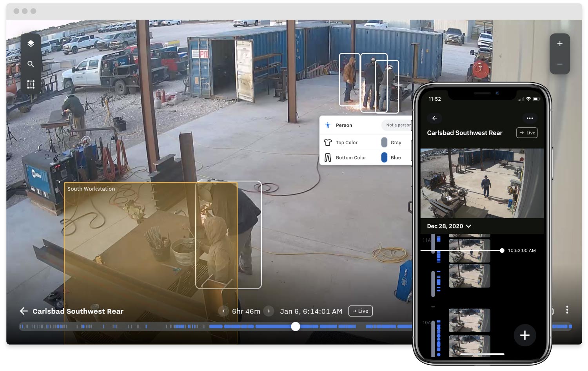The image size is (588, 371).
Task: Click the 6hr 46m duration text
Action: 246,311
